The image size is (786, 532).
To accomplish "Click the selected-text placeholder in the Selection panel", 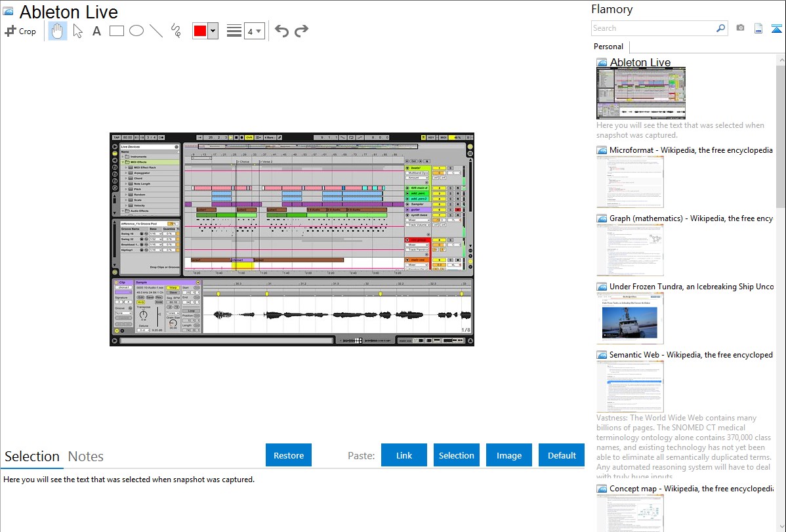I will coord(129,480).
